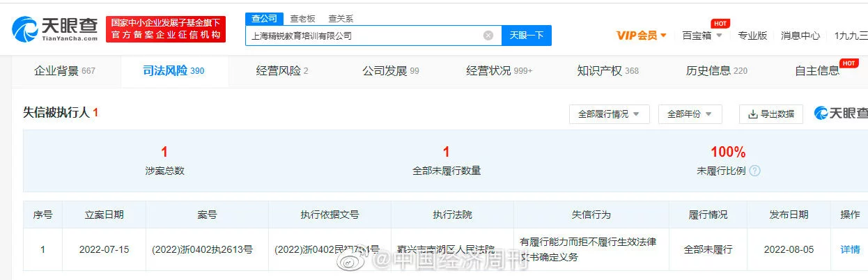Open the 知识产权 tab

(608, 71)
